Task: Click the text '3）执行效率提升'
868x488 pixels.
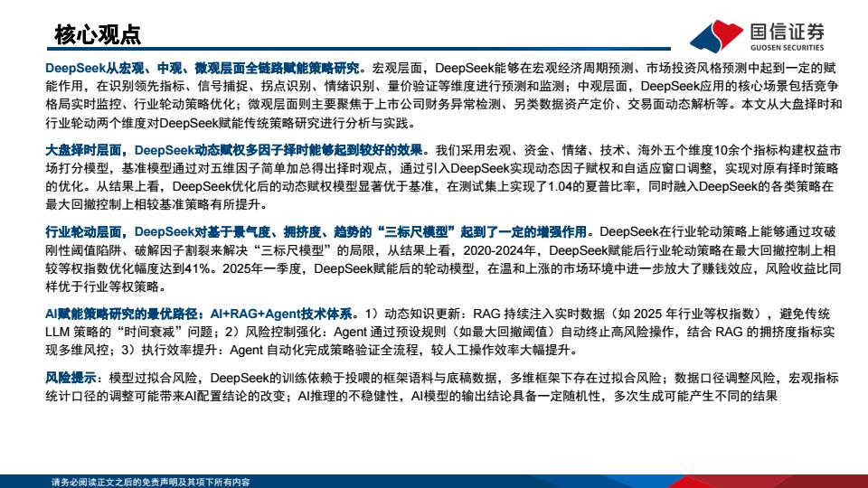Action: pyautogui.click(x=169, y=351)
